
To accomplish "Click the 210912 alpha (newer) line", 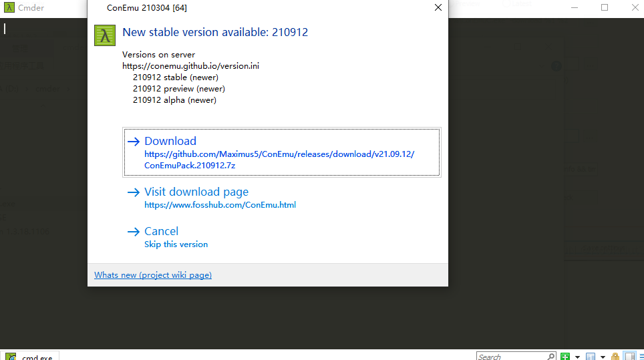I will tap(174, 100).
